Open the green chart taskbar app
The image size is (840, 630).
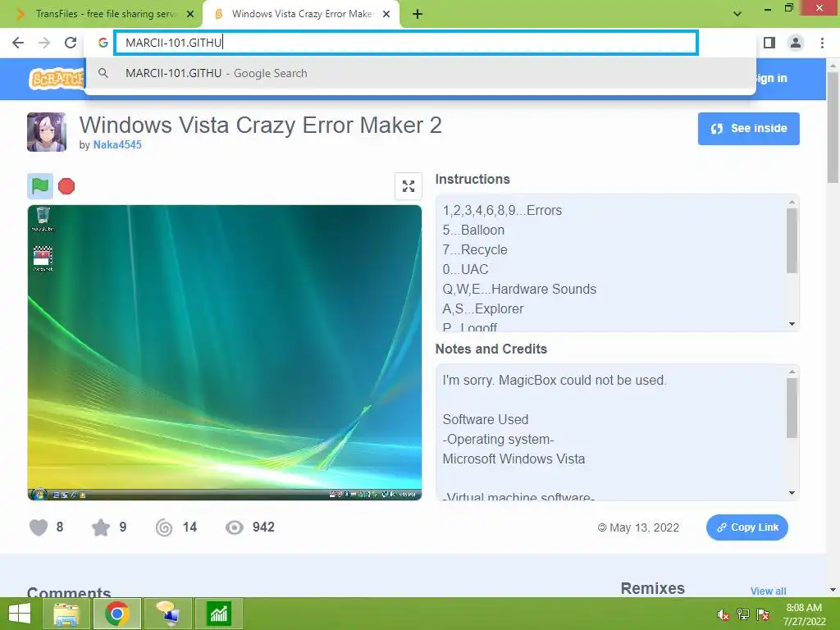(x=219, y=614)
